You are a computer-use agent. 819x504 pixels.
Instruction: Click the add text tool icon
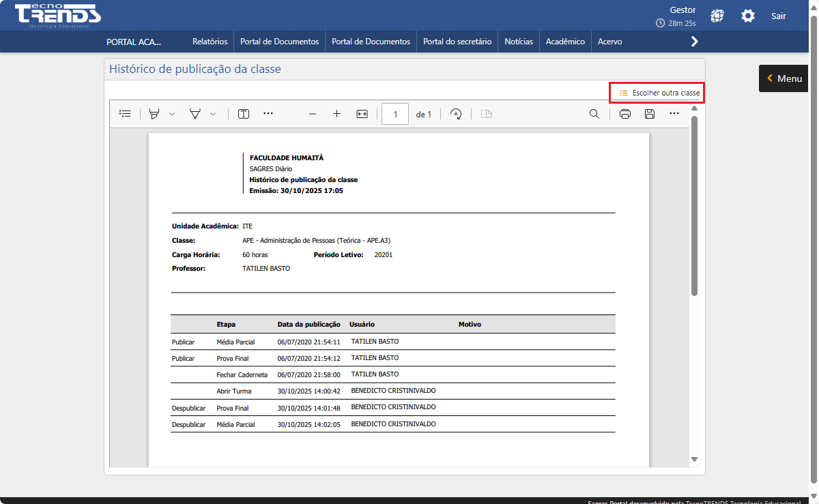(244, 114)
